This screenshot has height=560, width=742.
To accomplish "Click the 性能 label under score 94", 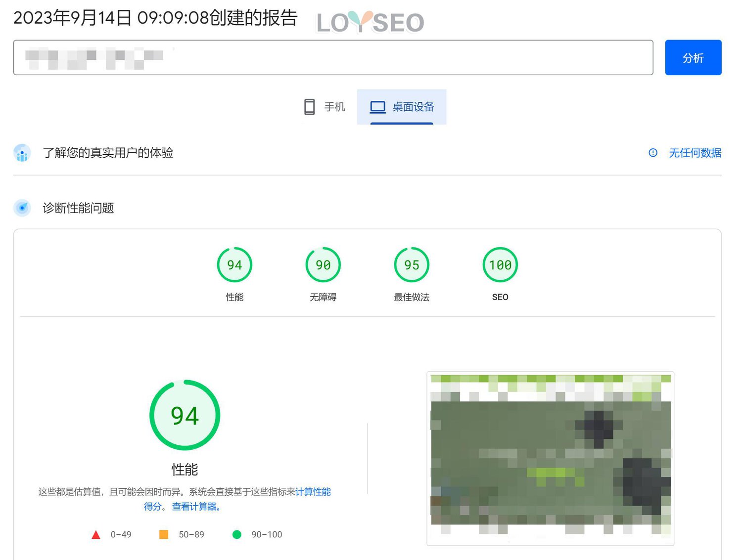I will pyautogui.click(x=234, y=297).
